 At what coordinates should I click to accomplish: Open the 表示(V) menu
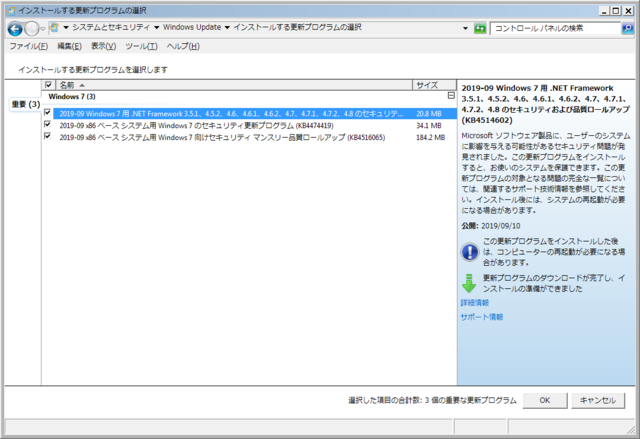coord(103,46)
